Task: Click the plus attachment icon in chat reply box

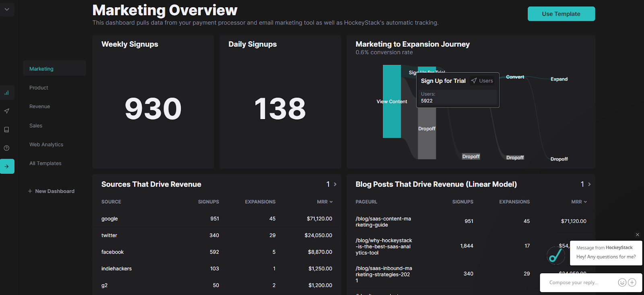Action: pos(632,283)
